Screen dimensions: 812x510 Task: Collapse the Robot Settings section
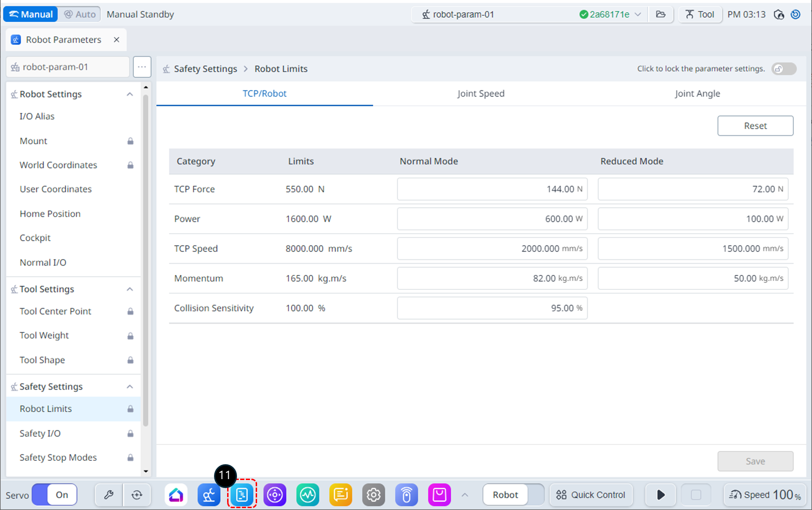tap(130, 94)
